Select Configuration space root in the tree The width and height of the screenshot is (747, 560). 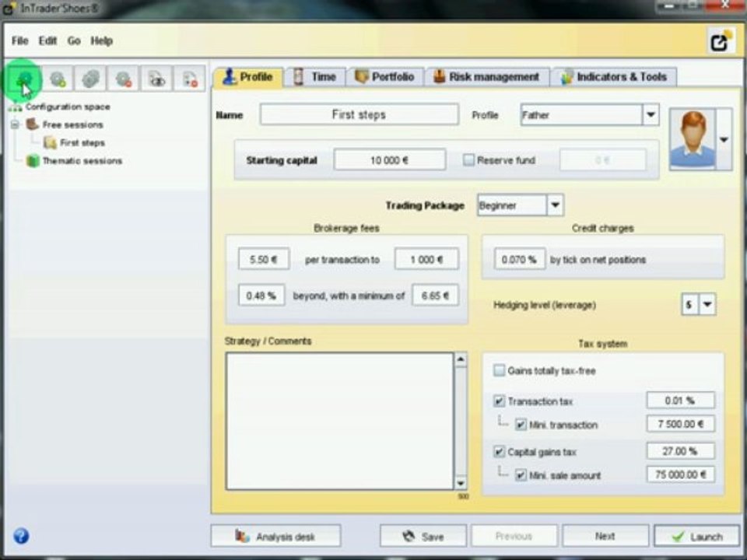click(x=68, y=107)
